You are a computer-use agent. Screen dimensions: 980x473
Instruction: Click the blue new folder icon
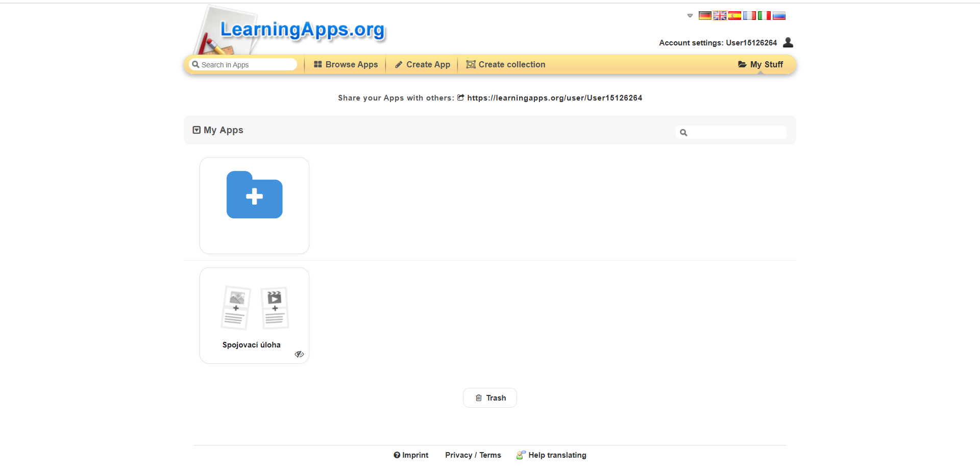[x=254, y=195]
